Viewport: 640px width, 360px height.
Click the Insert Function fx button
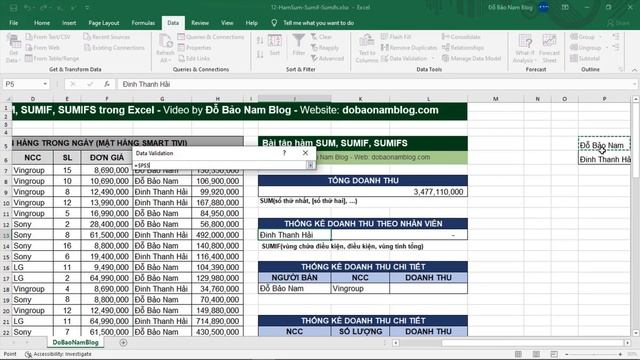107,84
